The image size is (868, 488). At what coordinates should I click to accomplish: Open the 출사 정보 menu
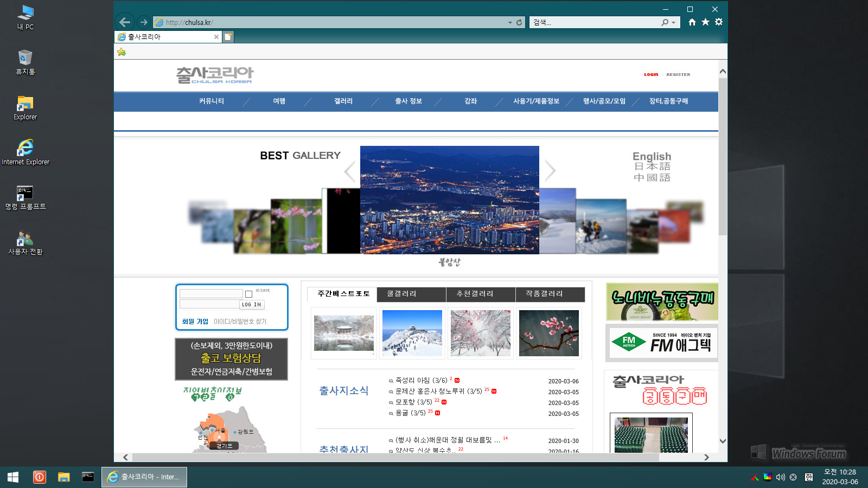point(409,101)
